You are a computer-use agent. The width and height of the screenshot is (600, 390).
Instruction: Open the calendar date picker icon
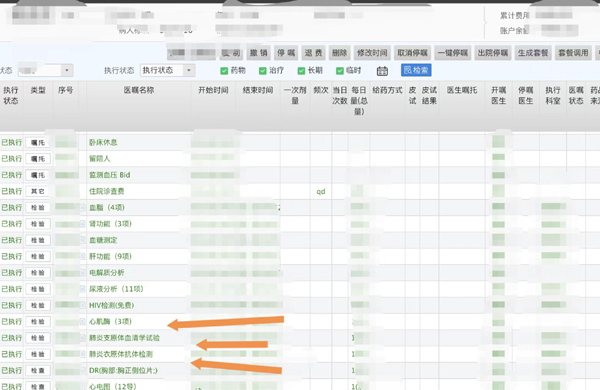[x=382, y=71]
